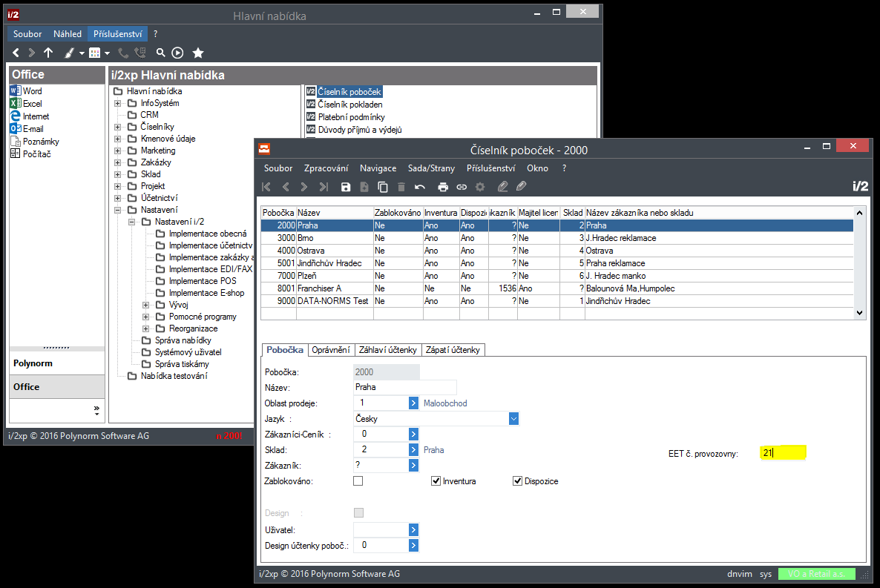This screenshot has width=880, height=588.
Task: Open settings gear in Číselník toolbar
Action: click(x=480, y=187)
